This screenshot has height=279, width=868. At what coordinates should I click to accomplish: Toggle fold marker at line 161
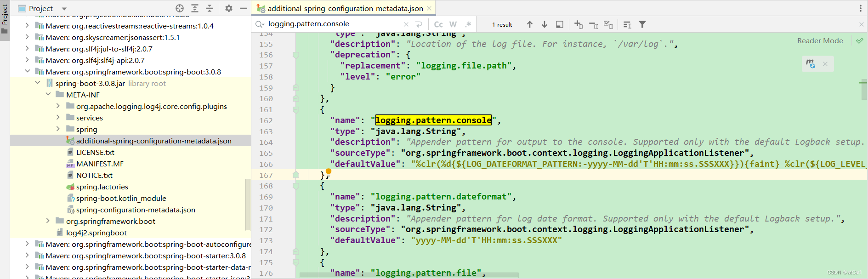296,110
